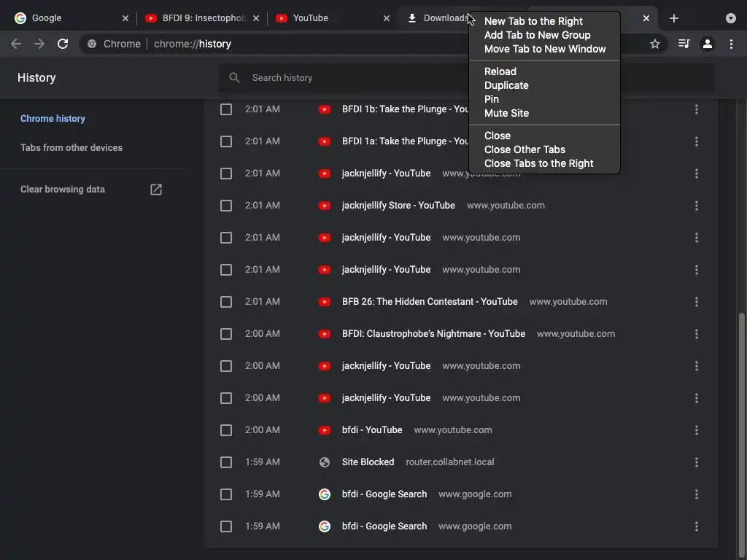Open the media control icon in the toolbar
747x560 pixels.
[684, 44]
